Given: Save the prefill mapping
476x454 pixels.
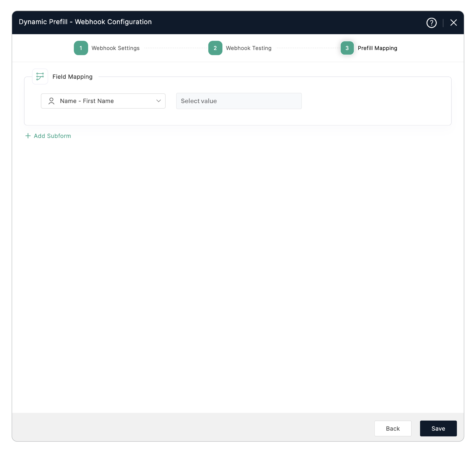Looking at the screenshot, I should (x=438, y=428).
